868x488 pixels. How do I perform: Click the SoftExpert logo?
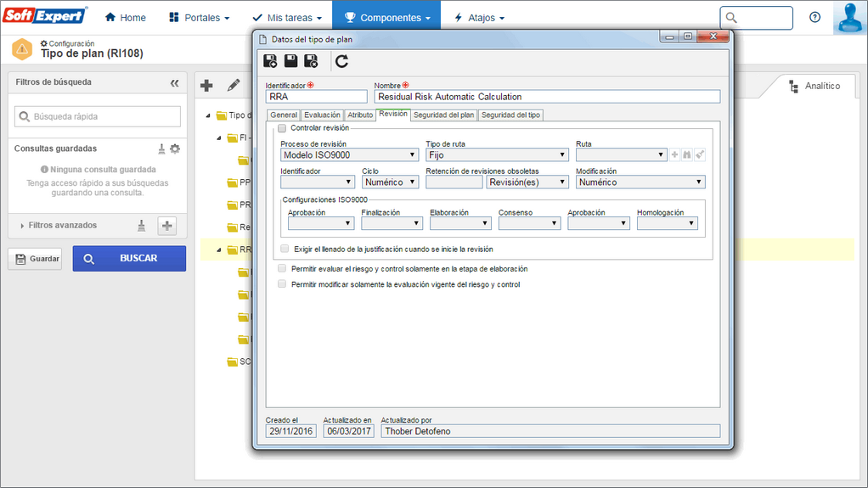coord(45,15)
